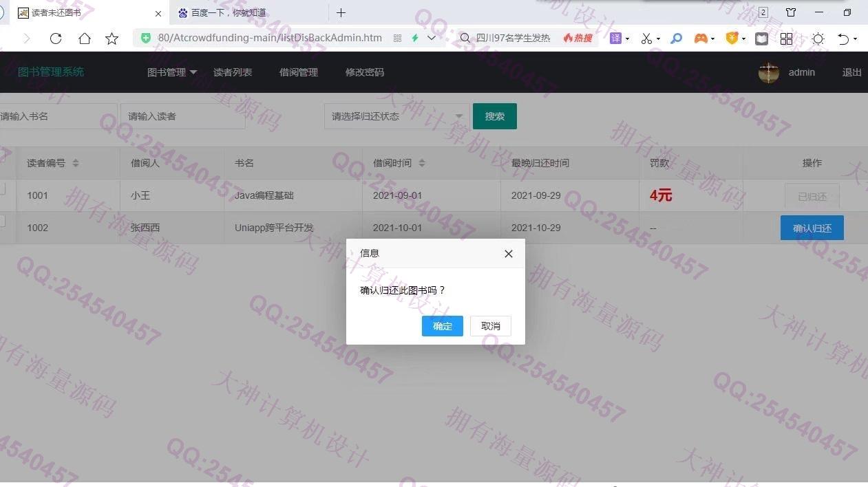
Task: Open a new tab with the plus button
Action: pos(341,12)
